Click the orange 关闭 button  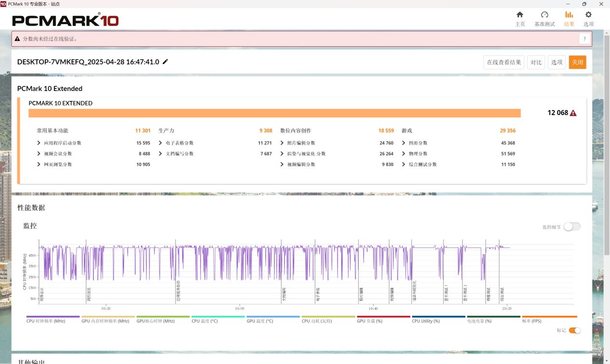pyautogui.click(x=577, y=62)
